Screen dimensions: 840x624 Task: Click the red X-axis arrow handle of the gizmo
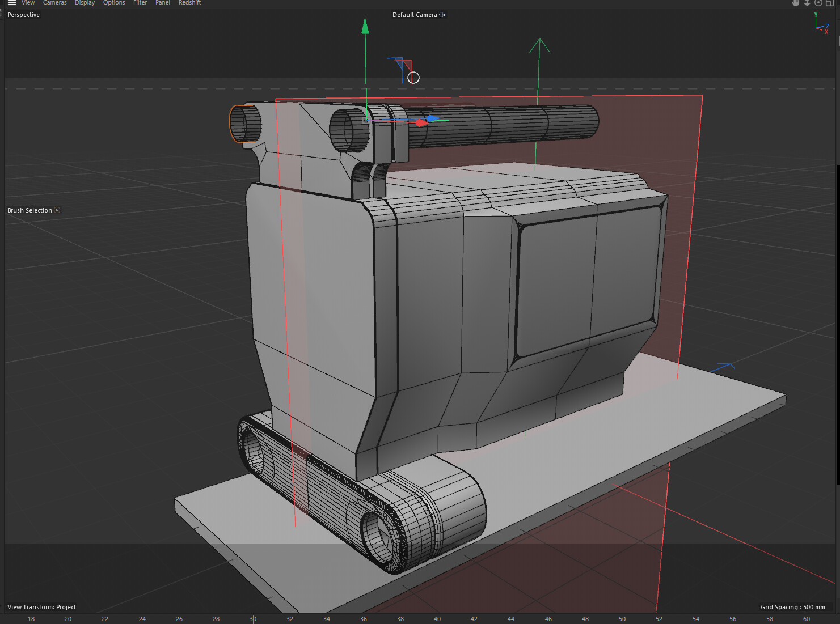[x=421, y=122]
